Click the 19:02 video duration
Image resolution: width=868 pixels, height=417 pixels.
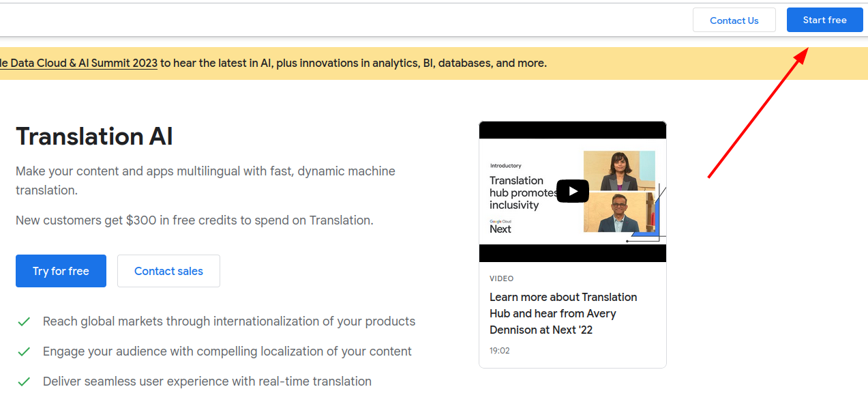pos(499,351)
